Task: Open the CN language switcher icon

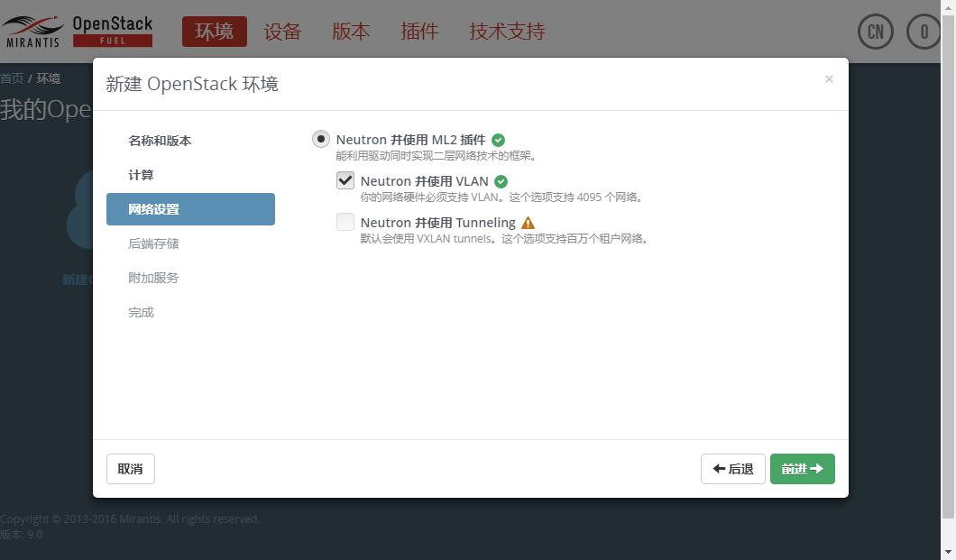Action: click(875, 32)
